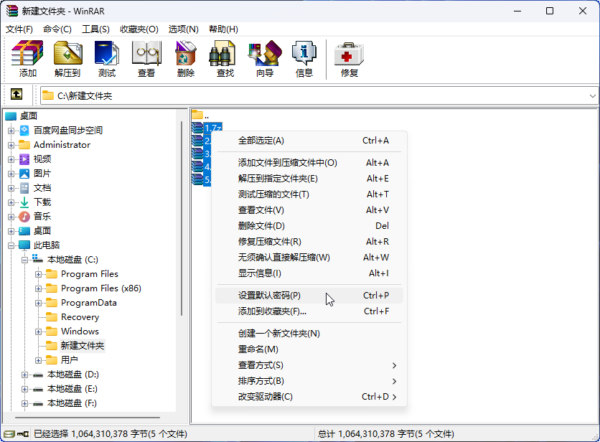Image resolution: width=600 pixels, height=442 pixels.
Task: Collapse the 此电脑 tree node
Action: point(11,245)
